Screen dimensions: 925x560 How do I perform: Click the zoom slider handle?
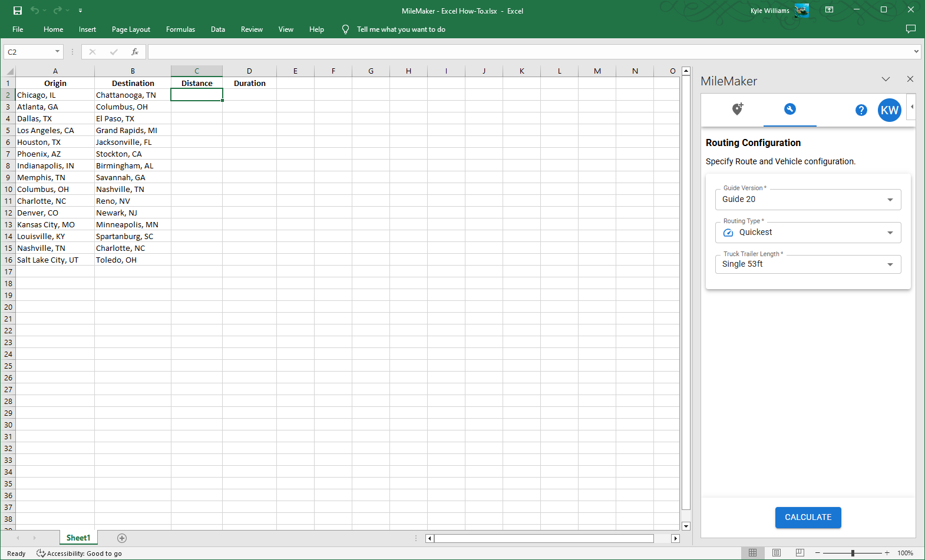(x=853, y=553)
